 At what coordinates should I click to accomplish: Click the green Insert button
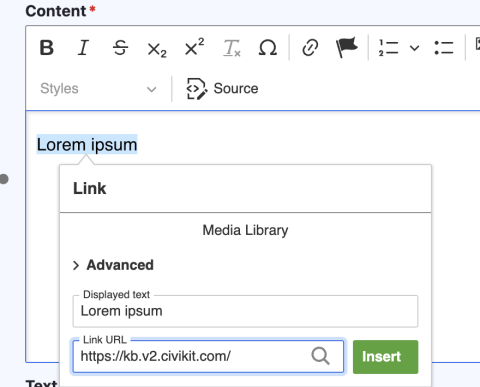[385, 357]
